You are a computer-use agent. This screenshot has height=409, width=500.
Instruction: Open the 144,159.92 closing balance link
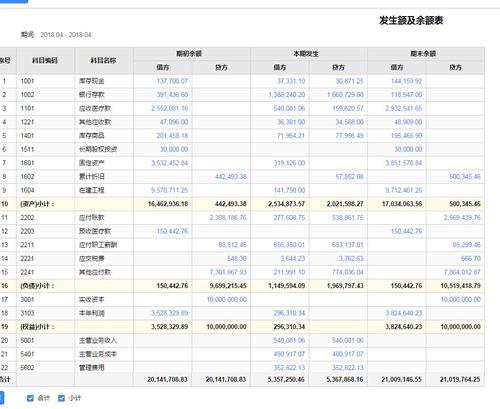click(x=407, y=81)
